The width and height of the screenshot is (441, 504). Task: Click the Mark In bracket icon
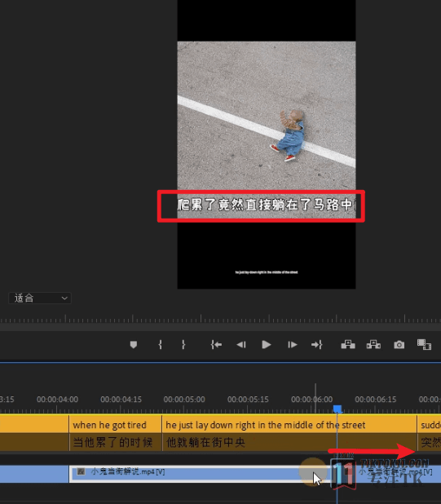(x=161, y=345)
